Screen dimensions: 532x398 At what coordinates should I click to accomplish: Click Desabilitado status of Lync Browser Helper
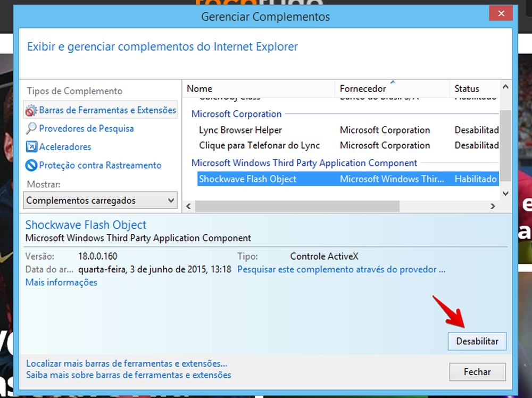pos(477,130)
